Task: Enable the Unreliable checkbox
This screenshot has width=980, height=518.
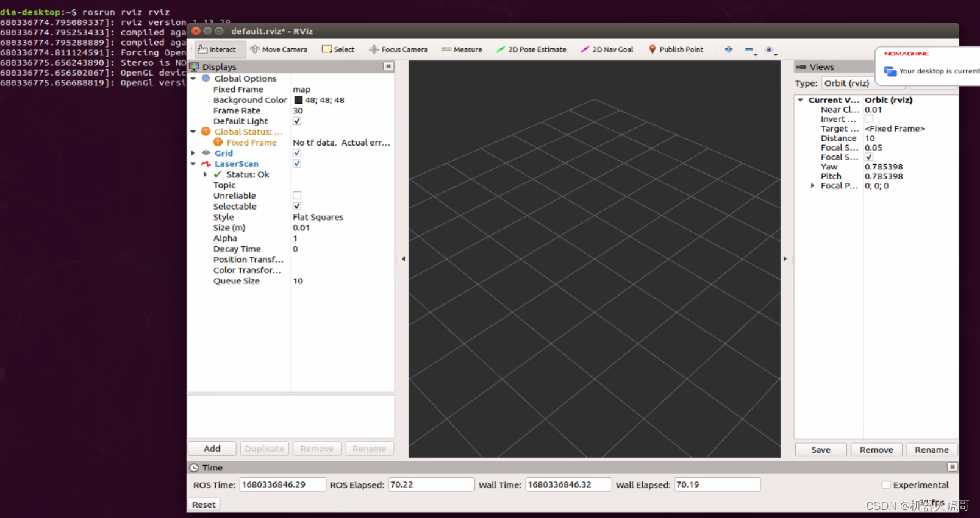Action: [x=297, y=196]
